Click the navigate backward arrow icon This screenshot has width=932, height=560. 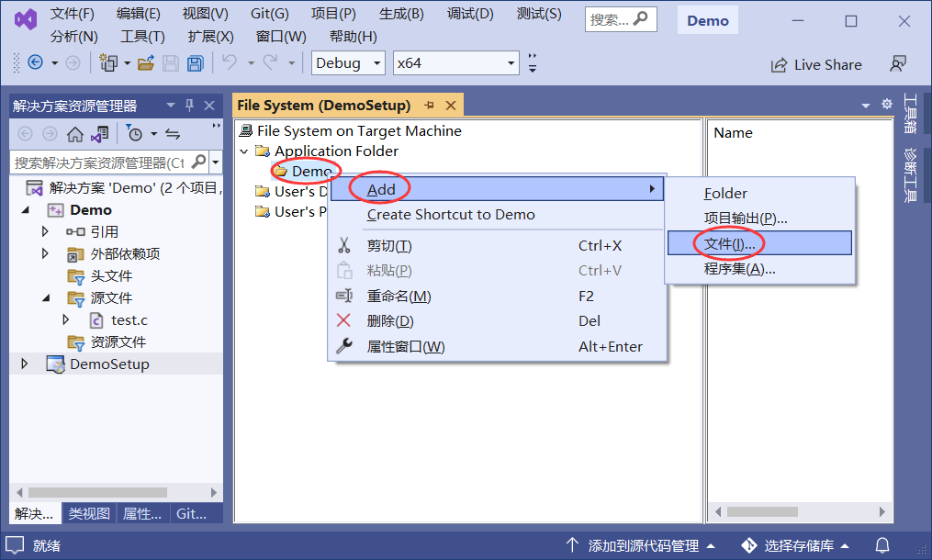click(36, 63)
